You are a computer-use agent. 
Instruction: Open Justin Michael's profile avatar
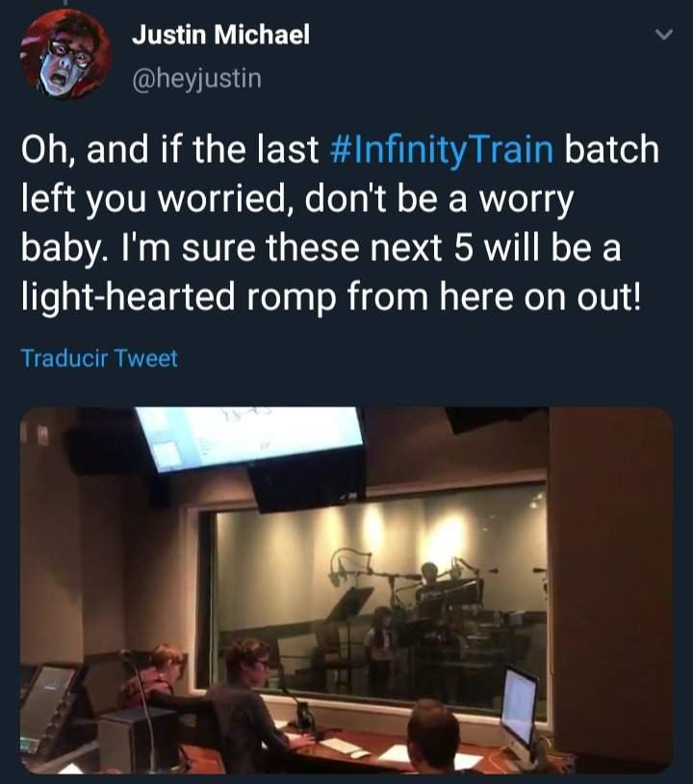tap(66, 55)
